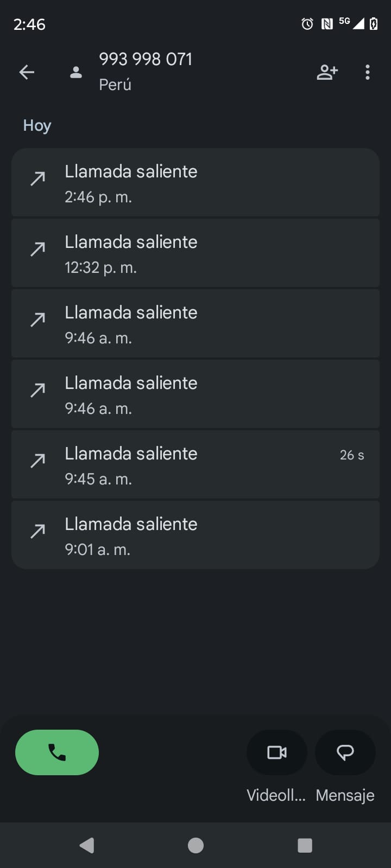Tap the alarm icon in status bar

click(307, 24)
